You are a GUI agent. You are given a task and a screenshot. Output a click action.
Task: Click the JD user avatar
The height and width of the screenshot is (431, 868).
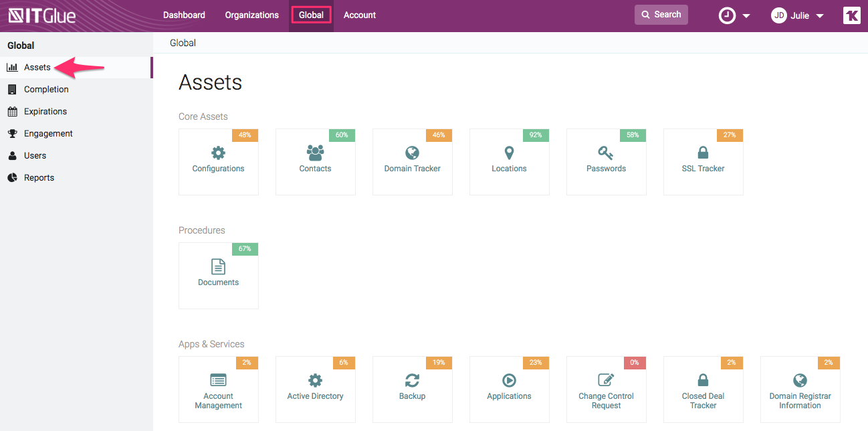point(778,15)
